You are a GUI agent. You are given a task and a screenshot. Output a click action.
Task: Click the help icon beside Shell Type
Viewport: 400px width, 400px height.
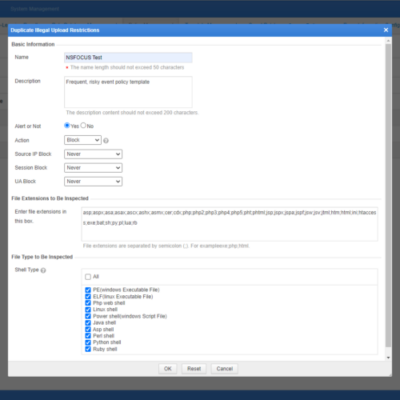pos(43,270)
